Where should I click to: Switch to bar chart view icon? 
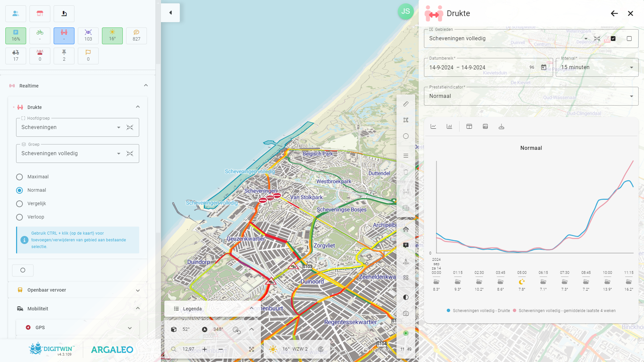tap(449, 126)
